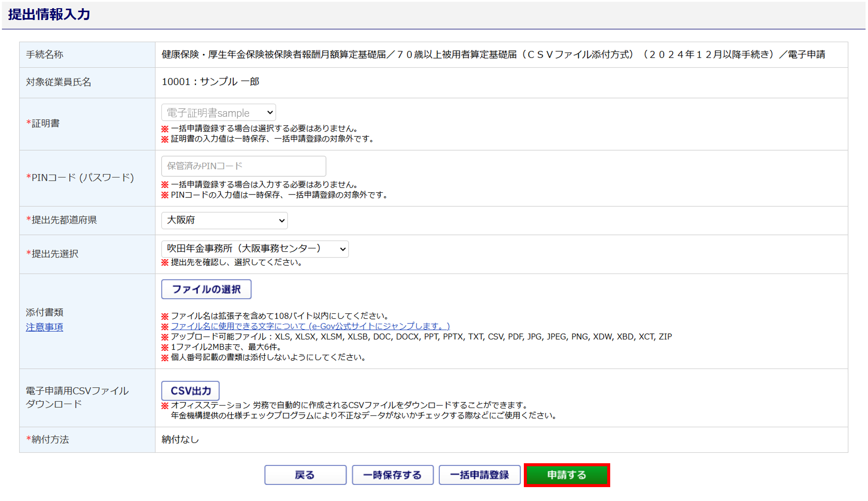Click the PINコード password input field

(x=243, y=166)
